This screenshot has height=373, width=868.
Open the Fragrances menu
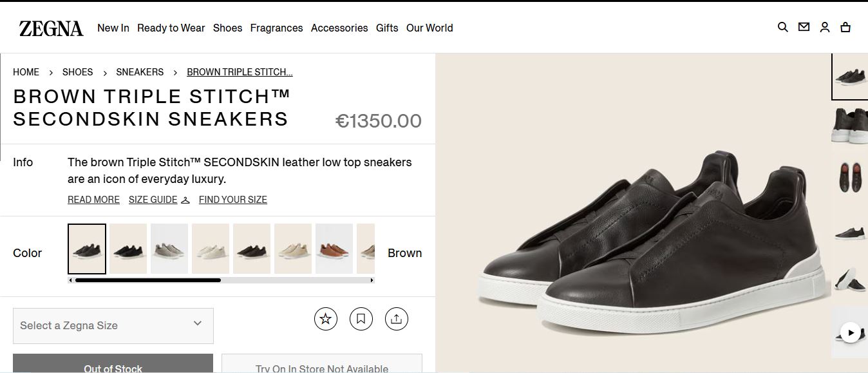coord(276,28)
